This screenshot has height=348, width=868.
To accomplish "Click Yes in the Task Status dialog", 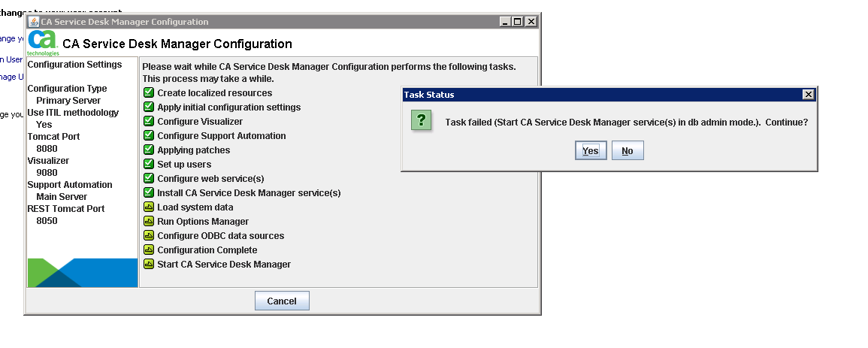I will coord(591,150).
